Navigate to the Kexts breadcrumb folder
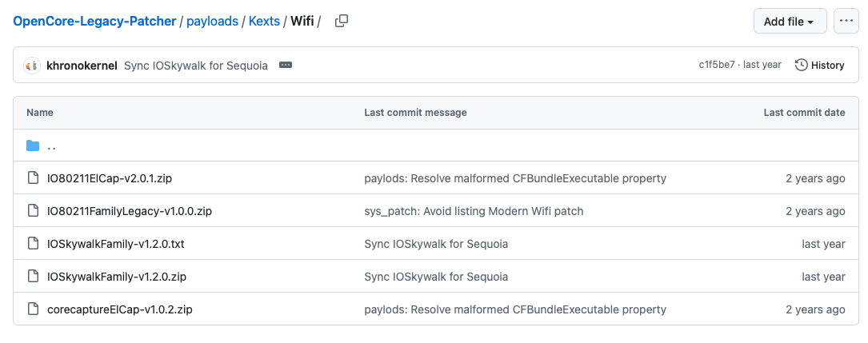Viewport: 868px width, 343px height. point(264,22)
